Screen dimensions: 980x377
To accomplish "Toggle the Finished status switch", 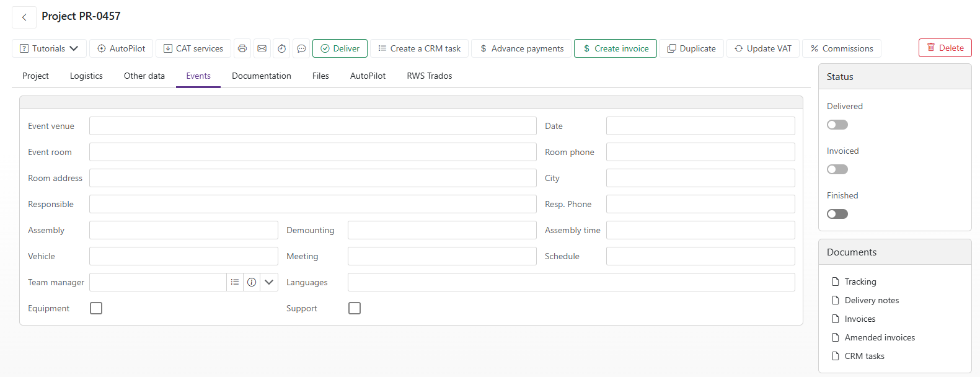I will tap(837, 214).
